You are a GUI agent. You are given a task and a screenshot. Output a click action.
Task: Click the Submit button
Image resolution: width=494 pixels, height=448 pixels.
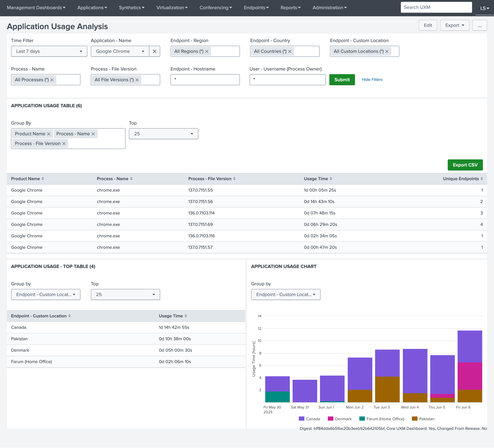[342, 80]
